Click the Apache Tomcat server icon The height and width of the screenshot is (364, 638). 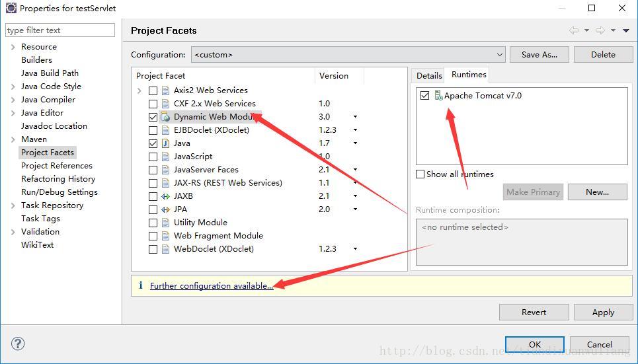(438, 95)
